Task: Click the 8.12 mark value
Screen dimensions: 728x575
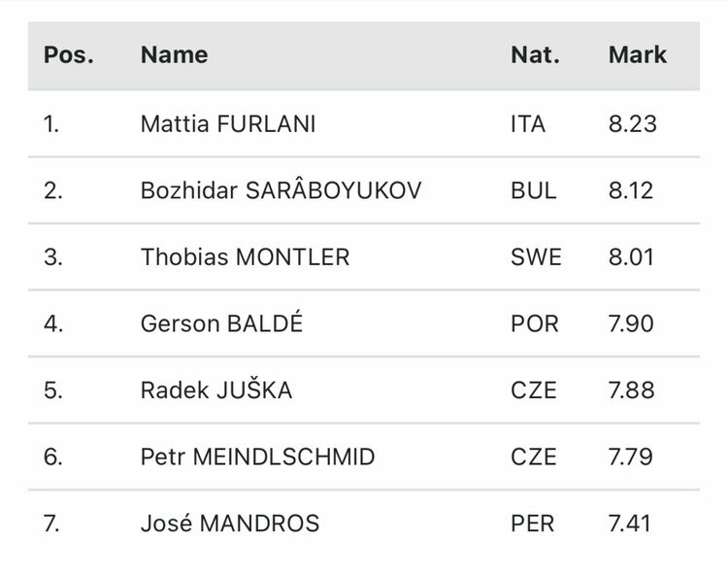Action: 631,190
